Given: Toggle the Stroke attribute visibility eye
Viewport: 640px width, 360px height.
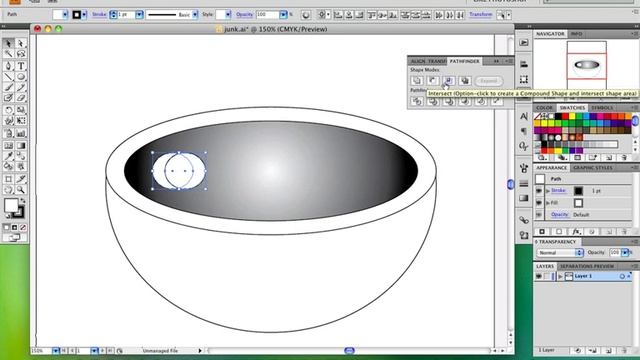Looking at the screenshot, I should click(539, 191).
